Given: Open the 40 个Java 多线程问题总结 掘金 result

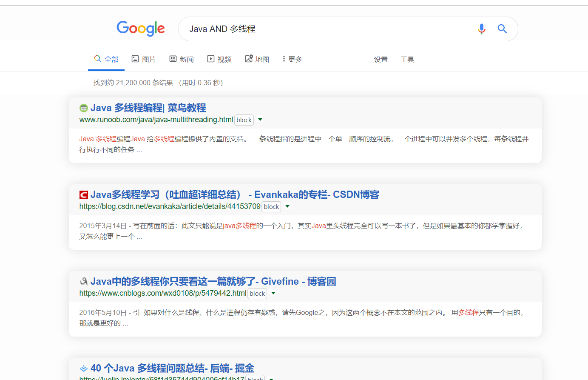Looking at the screenshot, I should tap(172, 369).
